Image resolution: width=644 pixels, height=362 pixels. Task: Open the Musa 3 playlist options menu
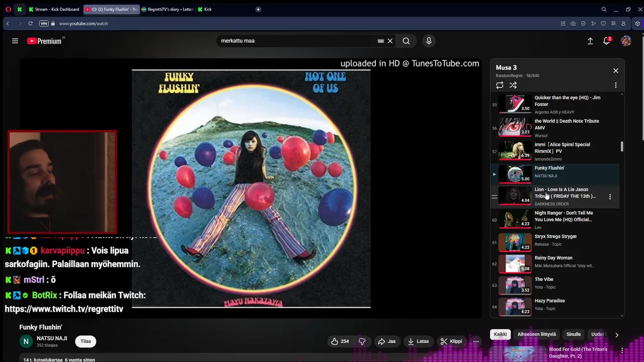pyautogui.click(x=615, y=85)
